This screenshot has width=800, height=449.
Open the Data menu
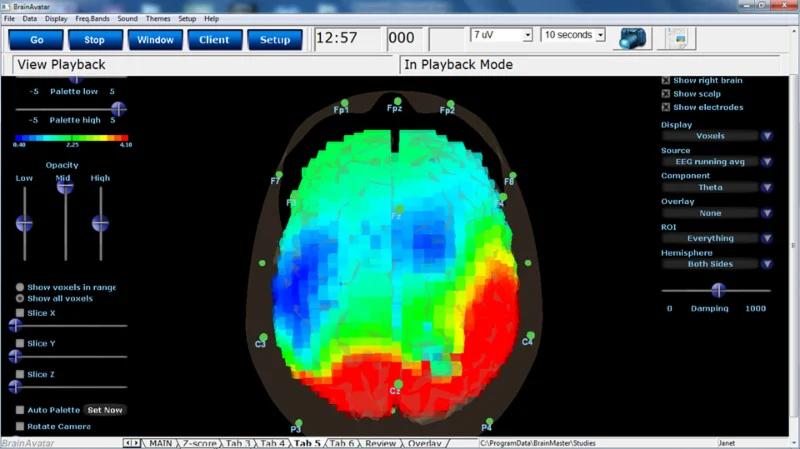(30, 18)
